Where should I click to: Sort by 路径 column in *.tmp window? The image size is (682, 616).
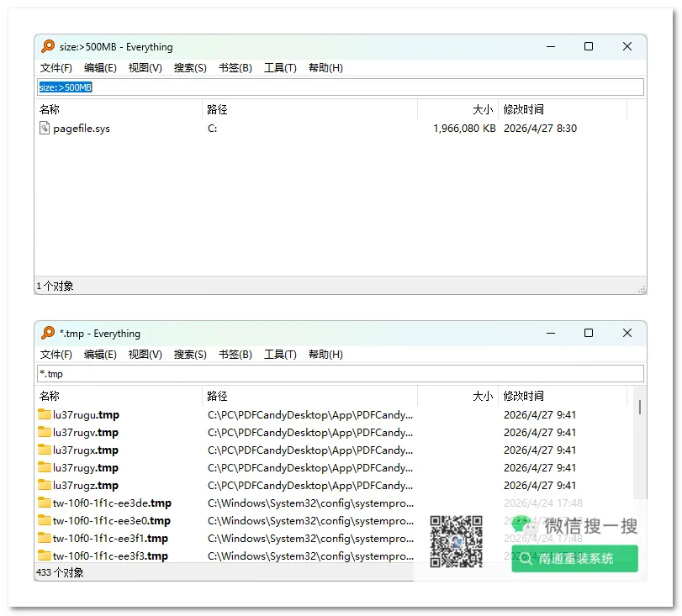[309, 396]
